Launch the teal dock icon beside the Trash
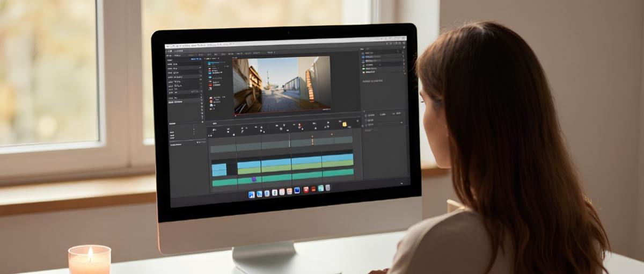This screenshot has width=644, height=274. (x=321, y=188)
